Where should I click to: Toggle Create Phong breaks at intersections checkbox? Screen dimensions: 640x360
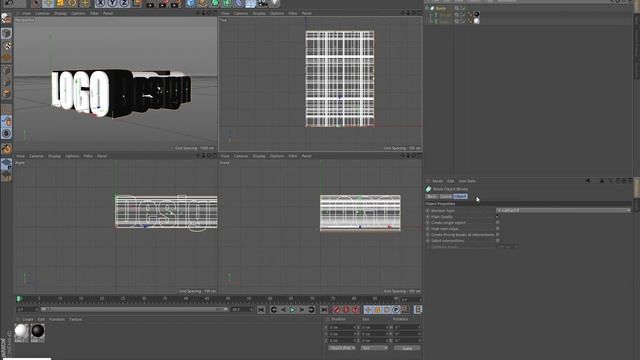coord(498,235)
